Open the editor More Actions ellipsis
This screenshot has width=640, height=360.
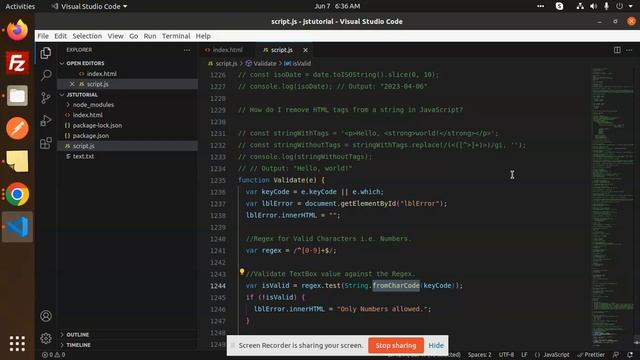[x=629, y=50]
